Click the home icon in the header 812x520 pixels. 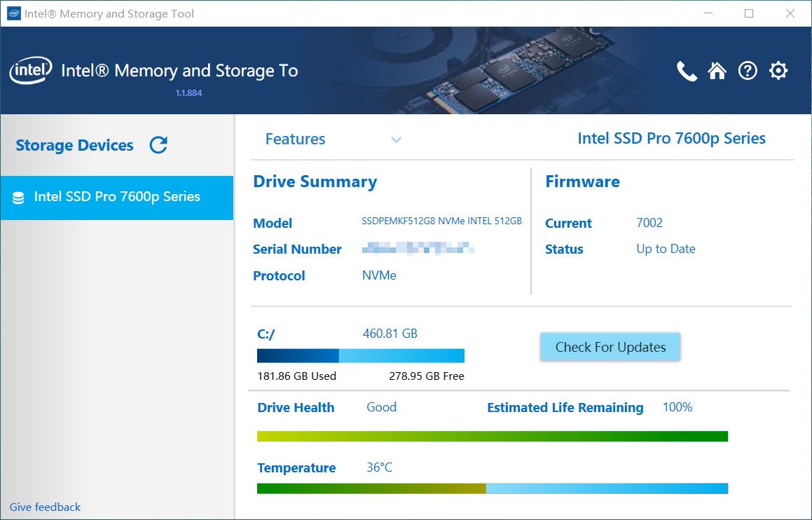tap(717, 70)
